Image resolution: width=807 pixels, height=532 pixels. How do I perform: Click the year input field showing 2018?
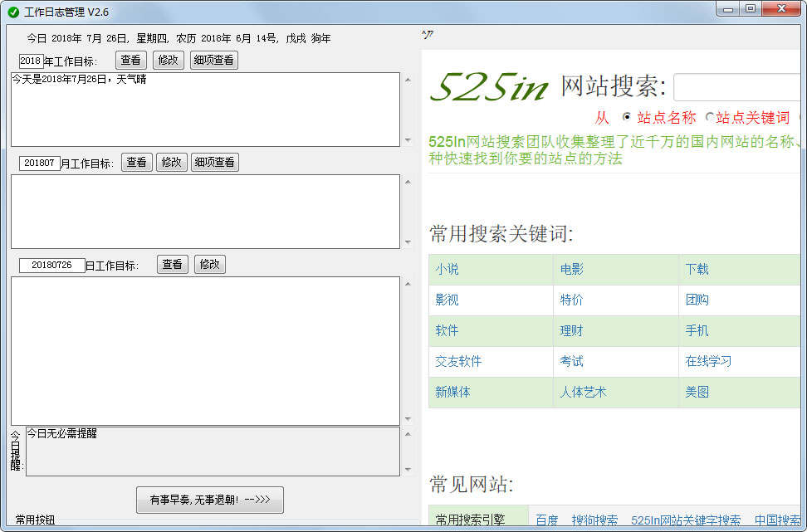point(31,61)
